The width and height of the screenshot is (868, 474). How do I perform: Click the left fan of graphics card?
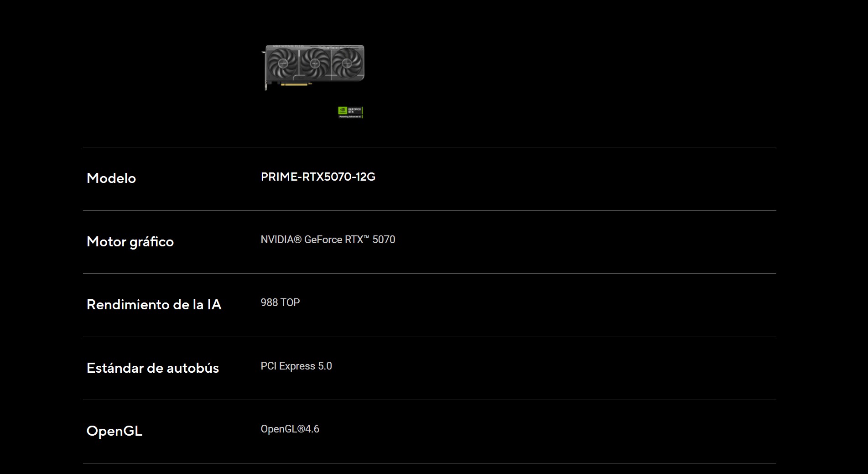[x=283, y=63]
